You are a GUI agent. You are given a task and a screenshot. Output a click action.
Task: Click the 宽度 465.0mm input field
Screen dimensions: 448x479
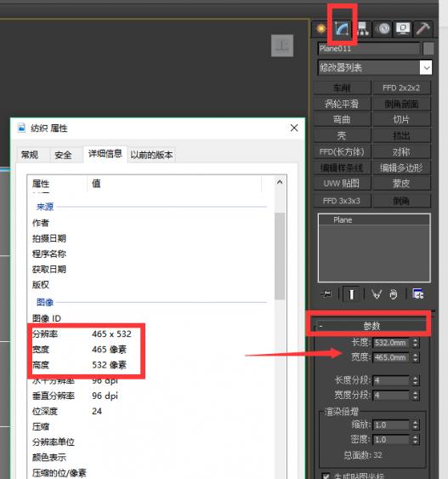pyautogui.click(x=391, y=357)
